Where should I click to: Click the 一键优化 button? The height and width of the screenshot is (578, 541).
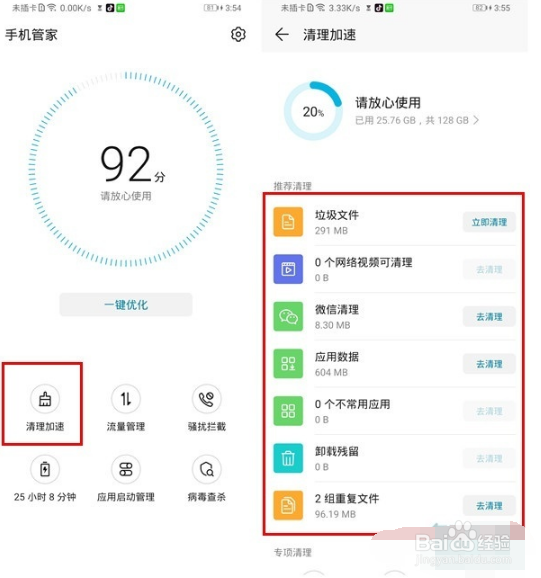pos(126,304)
